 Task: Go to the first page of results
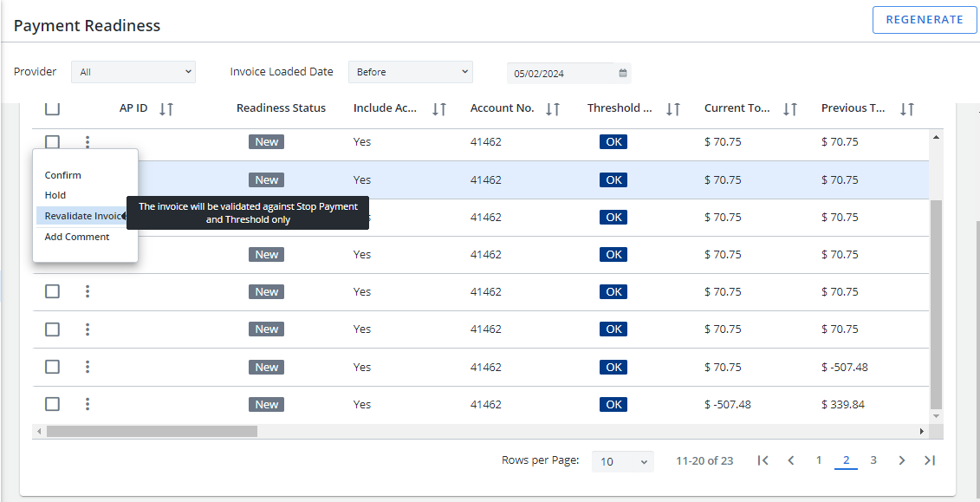click(763, 460)
